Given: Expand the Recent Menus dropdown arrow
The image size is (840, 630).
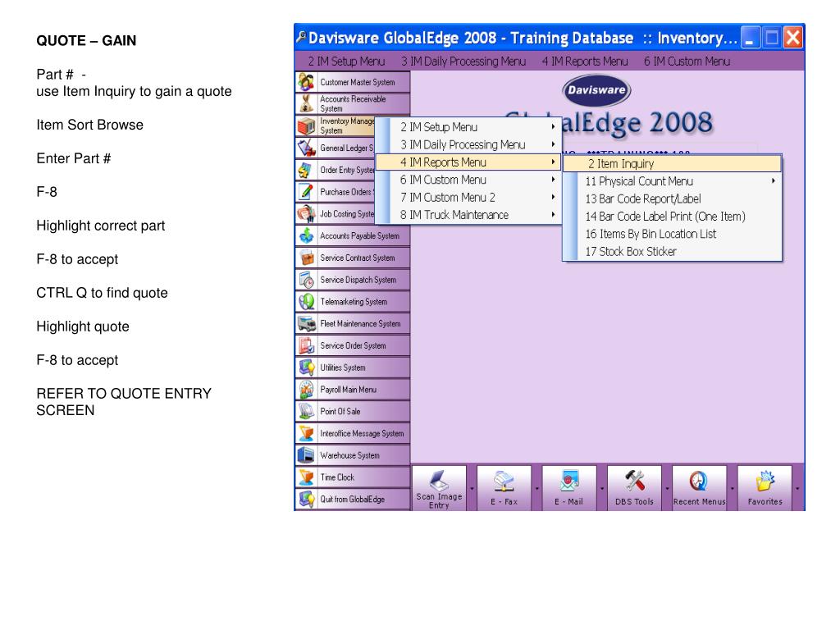Looking at the screenshot, I should coord(733,489).
